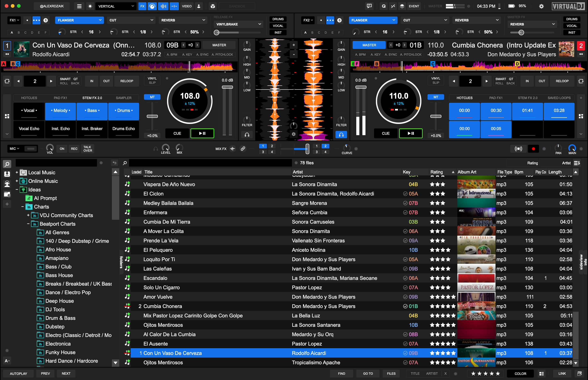Enable deck 1 VINYL SLIP mode
The height and width of the screenshot is (380, 588).
[x=152, y=81]
